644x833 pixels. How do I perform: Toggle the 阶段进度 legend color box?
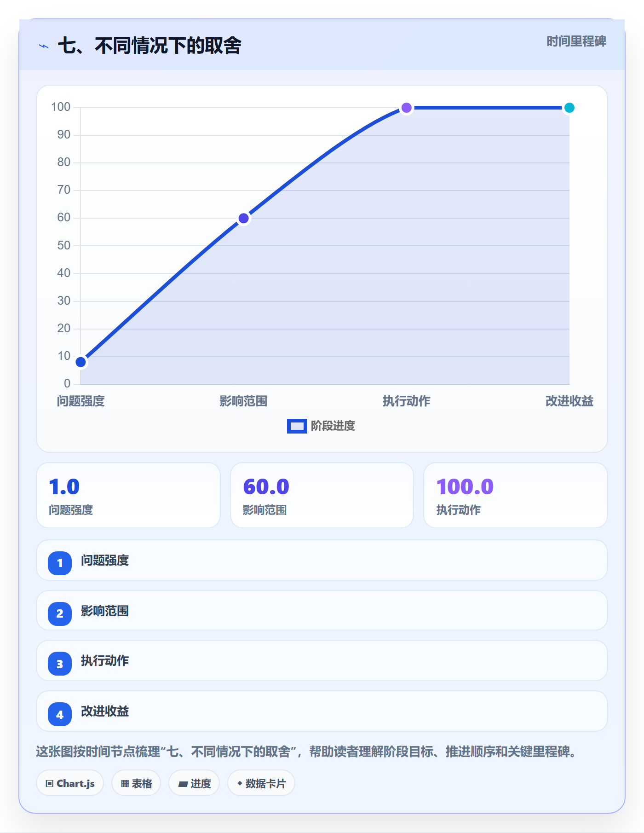pyautogui.click(x=297, y=426)
